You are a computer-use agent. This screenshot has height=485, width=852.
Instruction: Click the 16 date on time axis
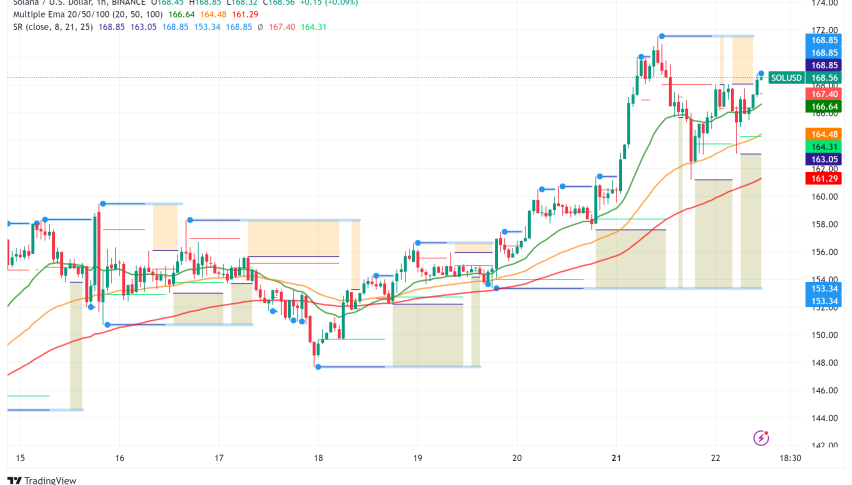click(120, 458)
